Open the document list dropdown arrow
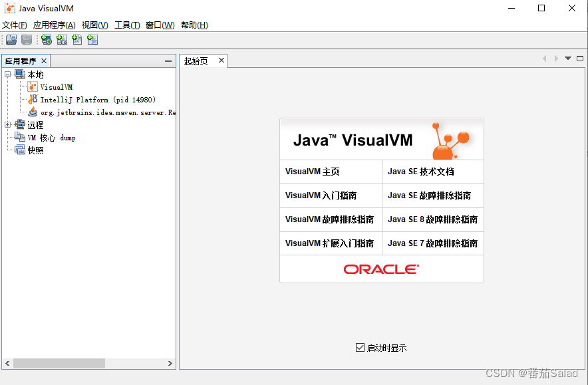 pyautogui.click(x=568, y=59)
